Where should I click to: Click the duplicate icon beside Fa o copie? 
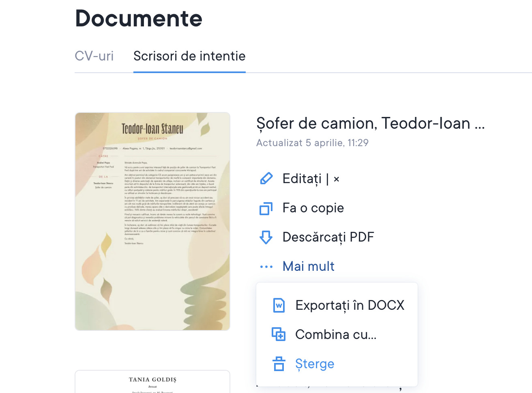click(266, 208)
